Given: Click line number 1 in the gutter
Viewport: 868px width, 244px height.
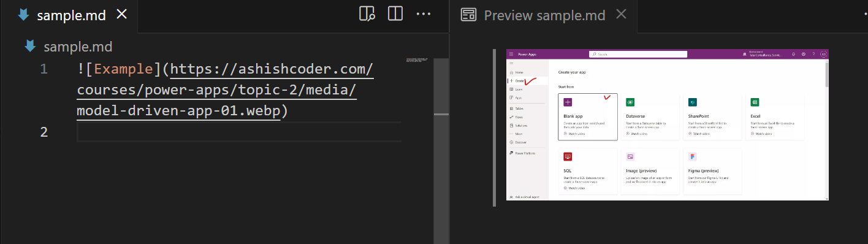Looking at the screenshot, I should pyautogui.click(x=44, y=69).
